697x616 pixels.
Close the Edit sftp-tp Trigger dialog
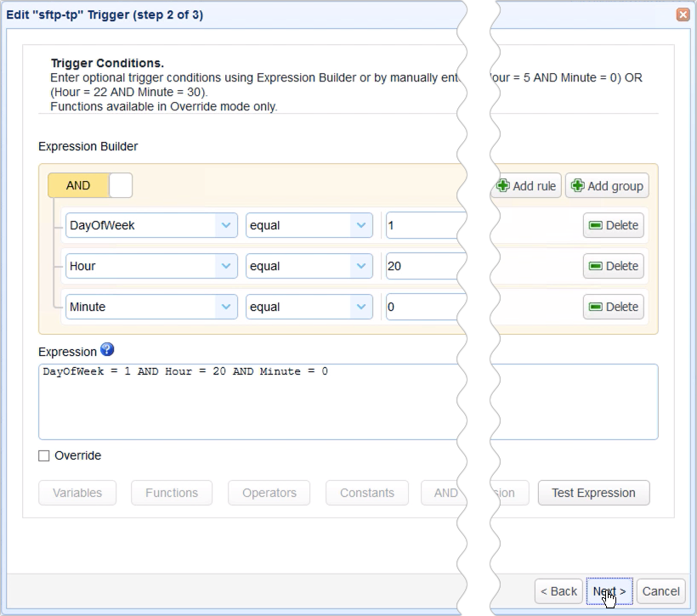[x=683, y=14]
